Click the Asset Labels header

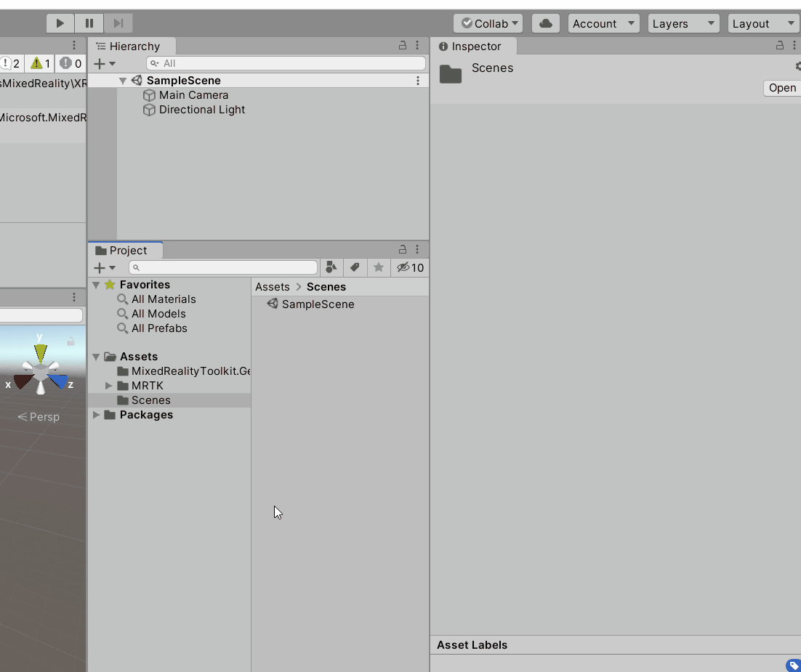(x=472, y=645)
